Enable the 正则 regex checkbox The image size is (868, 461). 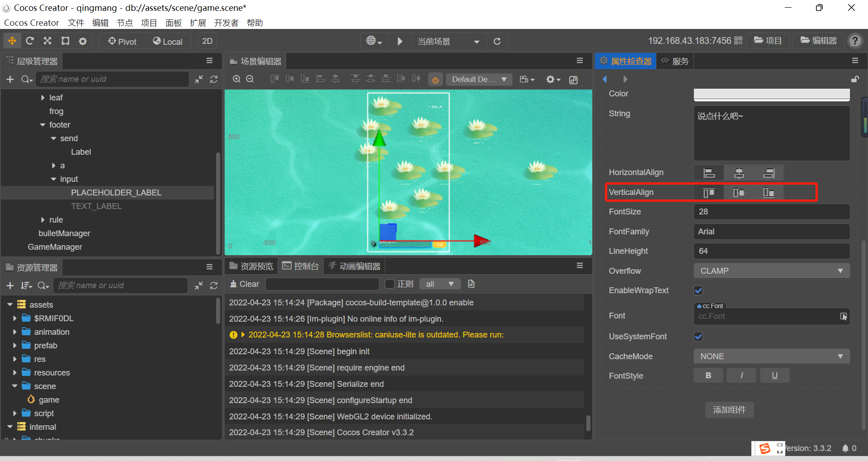[x=390, y=284]
